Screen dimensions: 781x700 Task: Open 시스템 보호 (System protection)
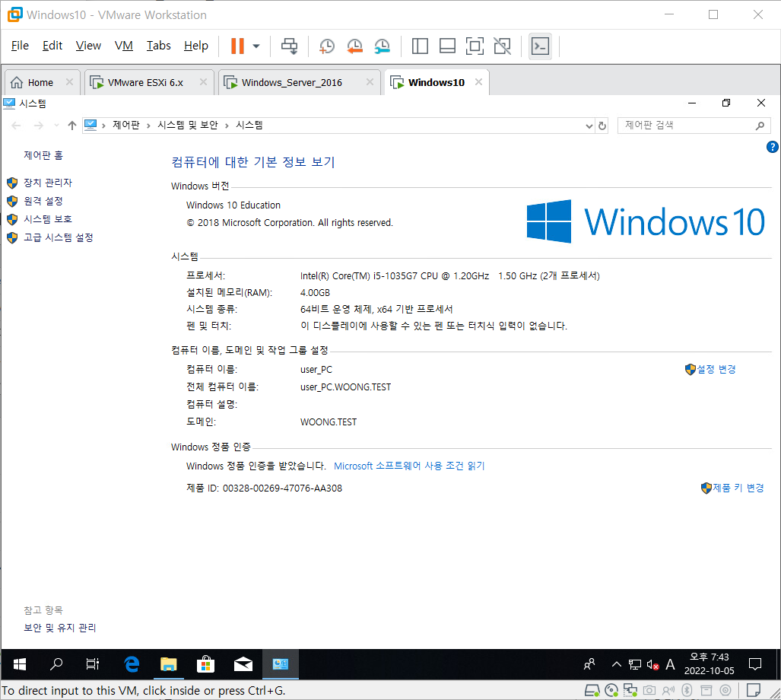coord(48,219)
